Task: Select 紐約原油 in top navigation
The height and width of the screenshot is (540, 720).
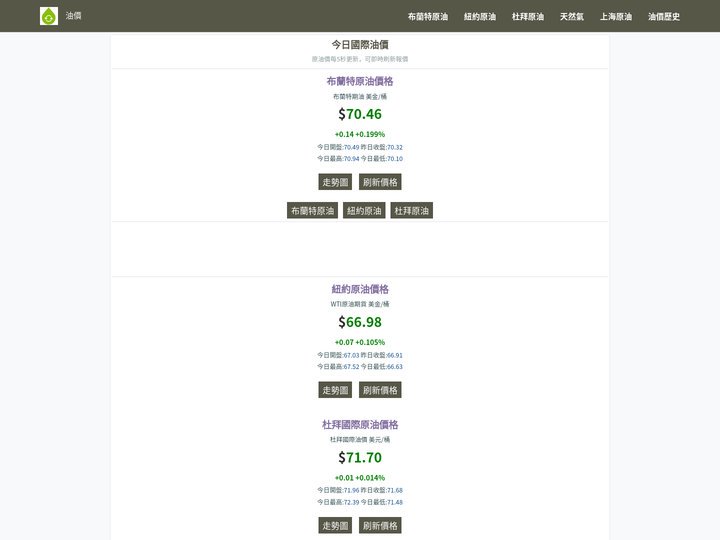Action: coord(480,17)
